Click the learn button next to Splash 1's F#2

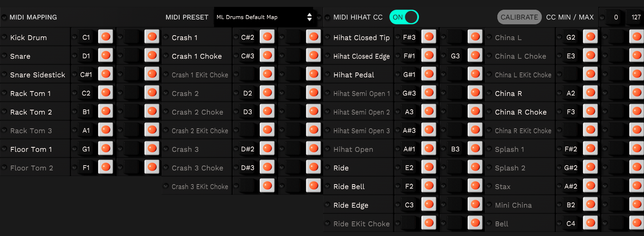[590, 149]
